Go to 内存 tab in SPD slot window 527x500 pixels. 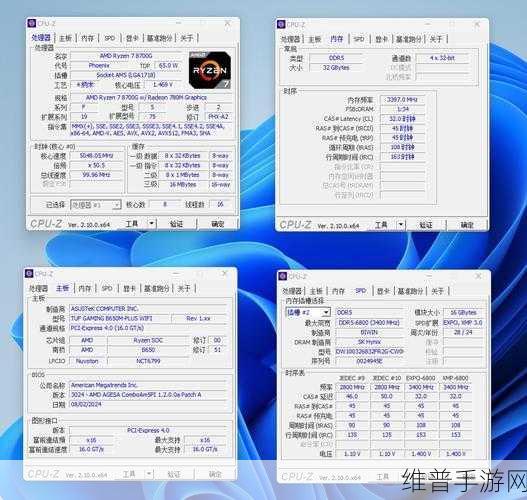(338, 291)
